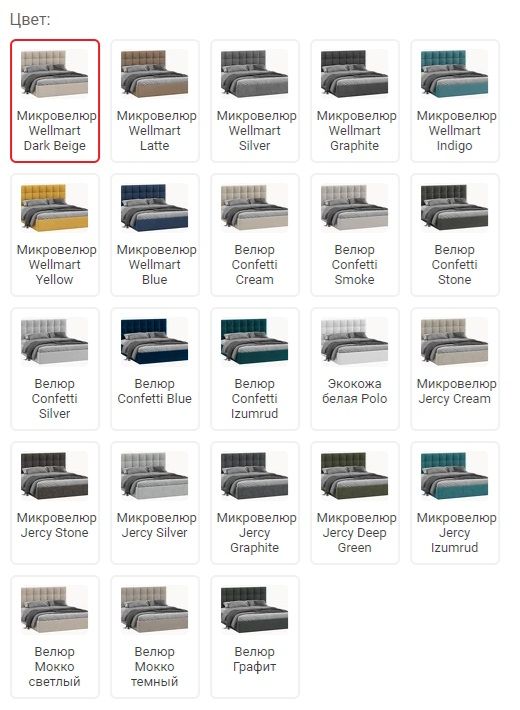
Task: Select Микровелюр Wellmart Dark Beige color
Action: tap(55, 101)
